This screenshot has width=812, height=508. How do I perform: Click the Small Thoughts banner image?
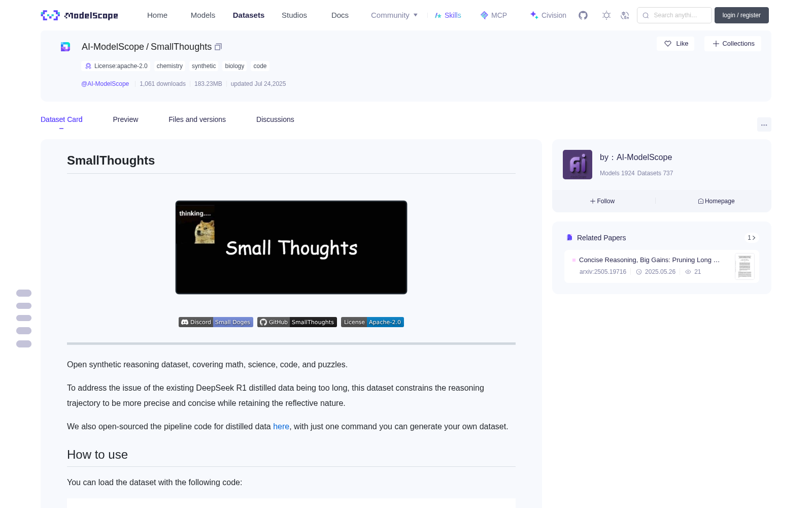(x=291, y=247)
